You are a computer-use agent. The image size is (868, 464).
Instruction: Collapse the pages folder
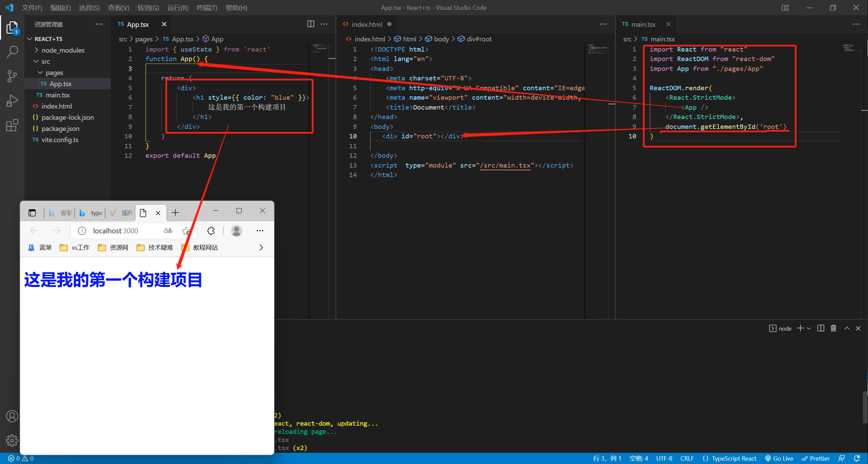click(x=40, y=73)
